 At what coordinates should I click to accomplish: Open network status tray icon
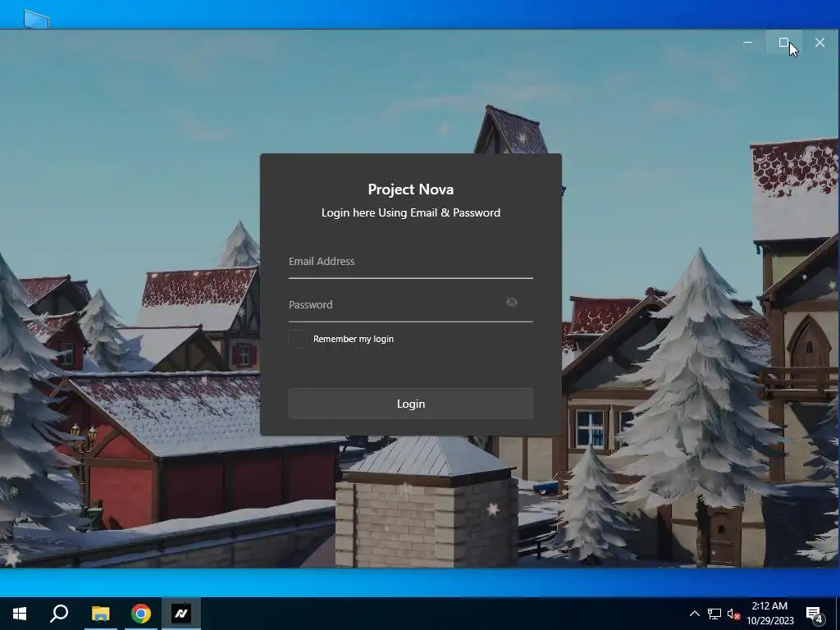pyautogui.click(x=714, y=614)
